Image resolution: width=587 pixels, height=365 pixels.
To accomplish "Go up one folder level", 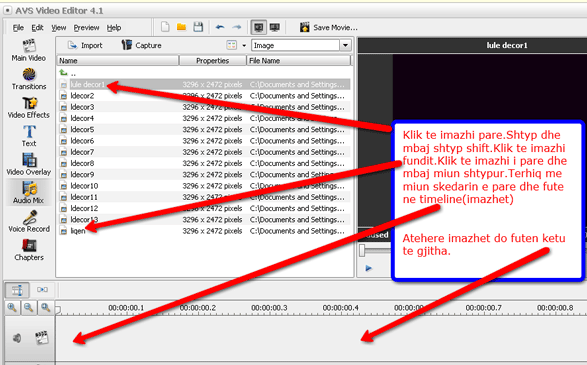I will [x=67, y=73].
